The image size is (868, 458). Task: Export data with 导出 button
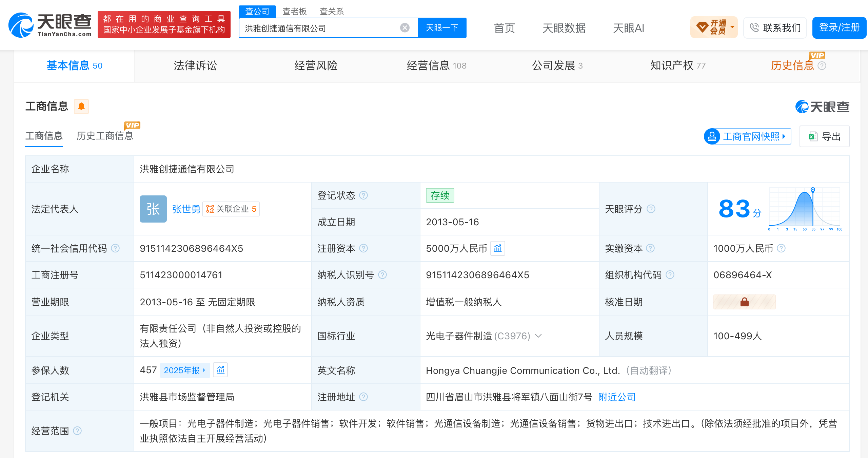(825, 136)
